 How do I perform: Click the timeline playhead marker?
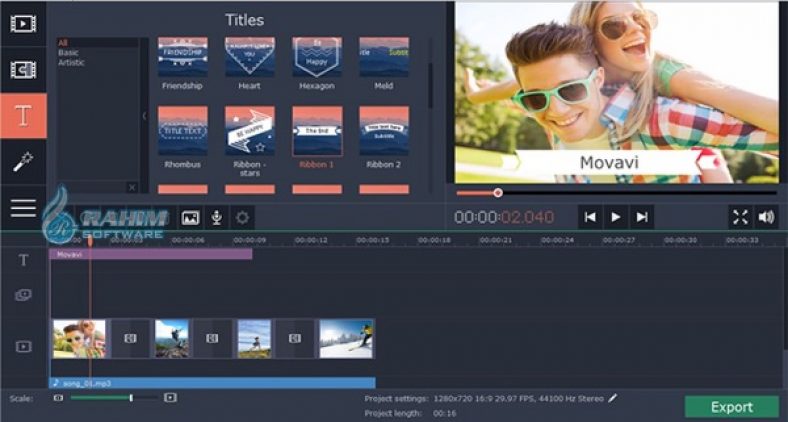(x=90, y=241)
